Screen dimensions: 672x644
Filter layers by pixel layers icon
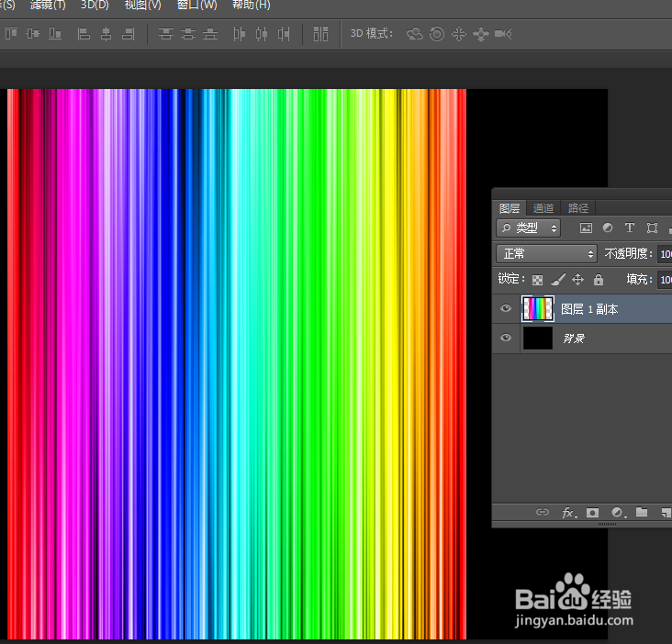click(586, 228)
